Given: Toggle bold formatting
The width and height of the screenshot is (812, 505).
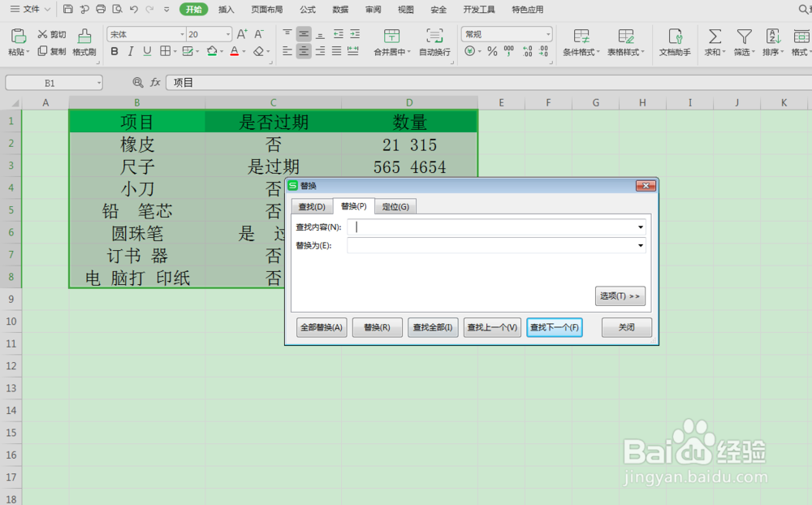Looking at the screenshot, I should pos(114,50).
